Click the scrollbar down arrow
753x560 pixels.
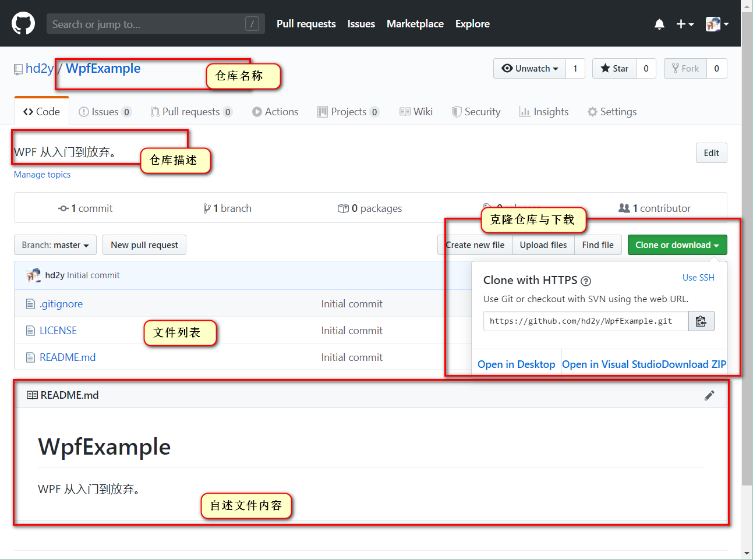[x=747, y=554]
